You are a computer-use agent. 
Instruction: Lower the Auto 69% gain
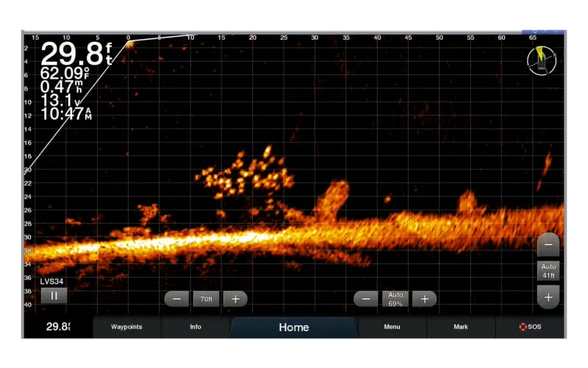365,299
